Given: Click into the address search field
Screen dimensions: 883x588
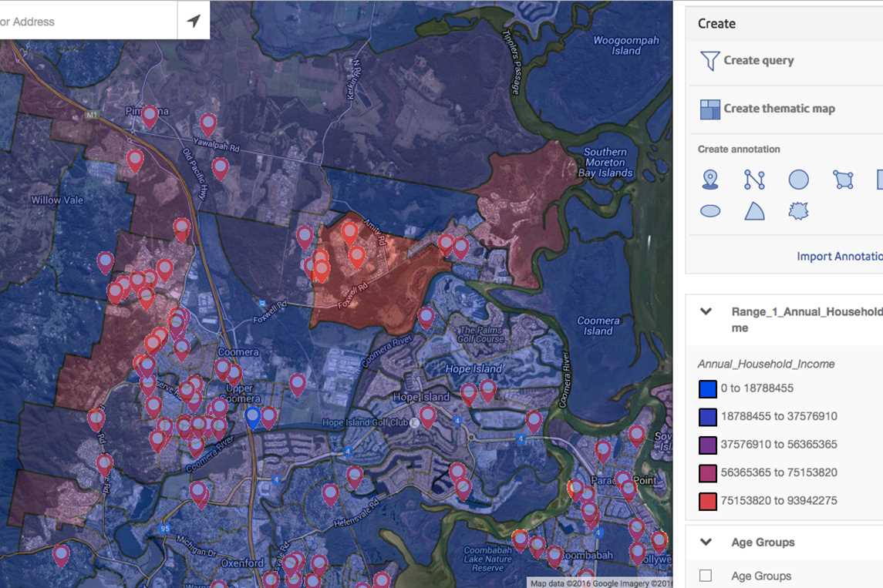Looking at the screenshot, I should pyautogui.click(x=85, y=22).
